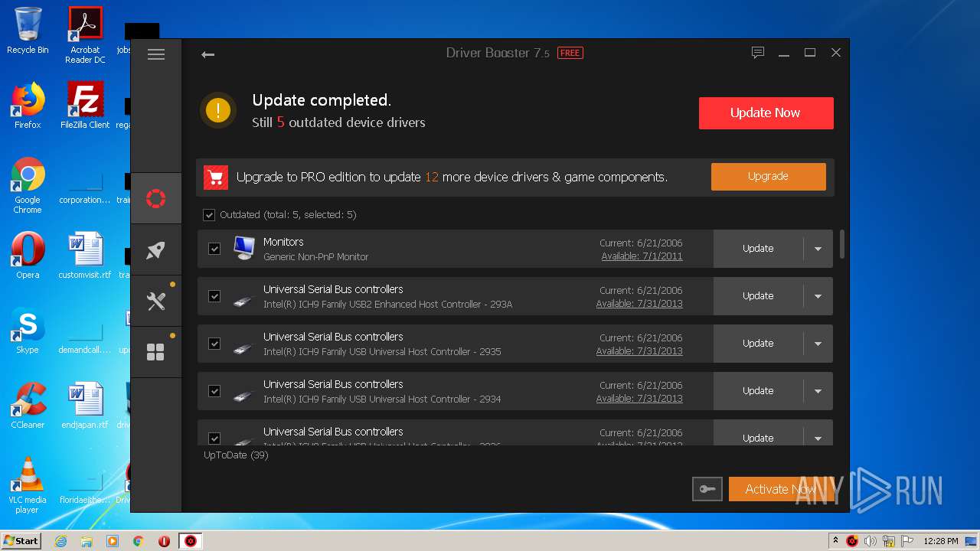
Task: Open VLC media player desktop shortcut
Action: pos(28,485)
